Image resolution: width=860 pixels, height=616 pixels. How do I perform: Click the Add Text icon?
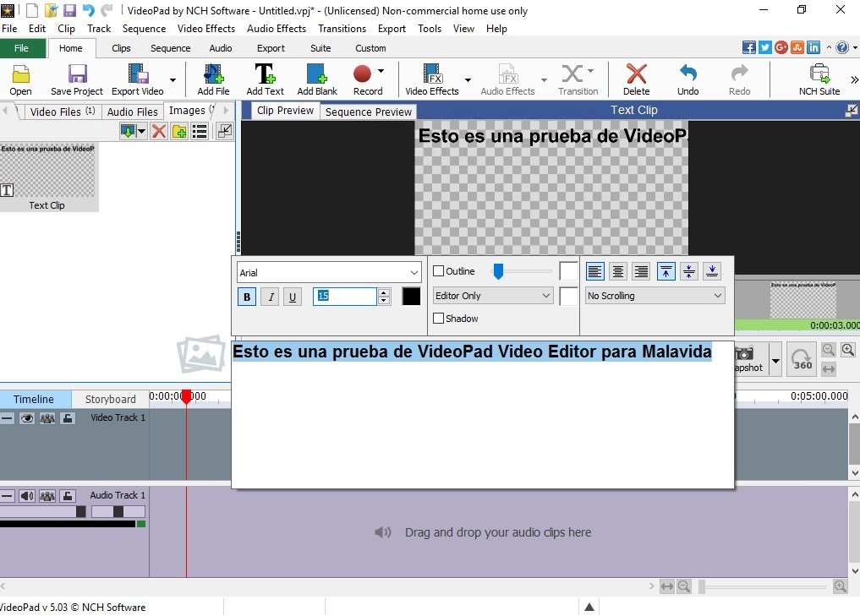click(x=265, y=79)
